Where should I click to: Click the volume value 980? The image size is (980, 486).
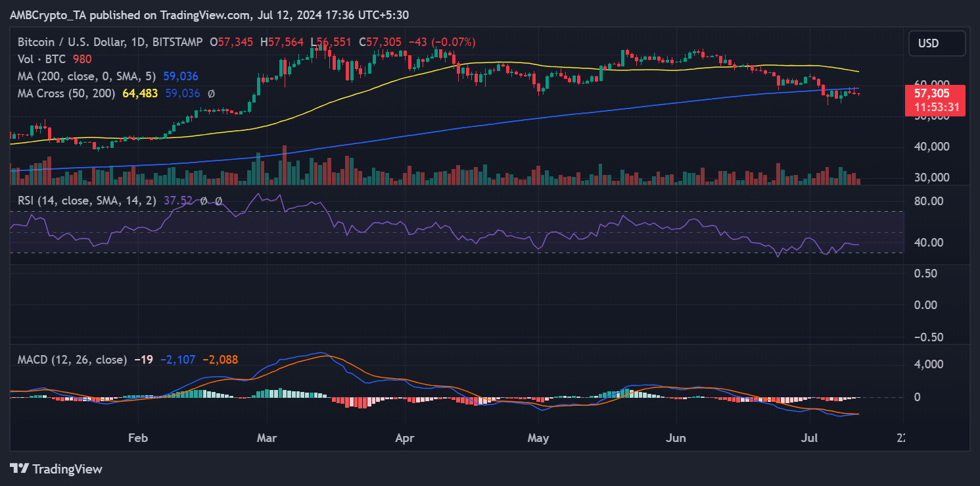[x=82, y=59]
